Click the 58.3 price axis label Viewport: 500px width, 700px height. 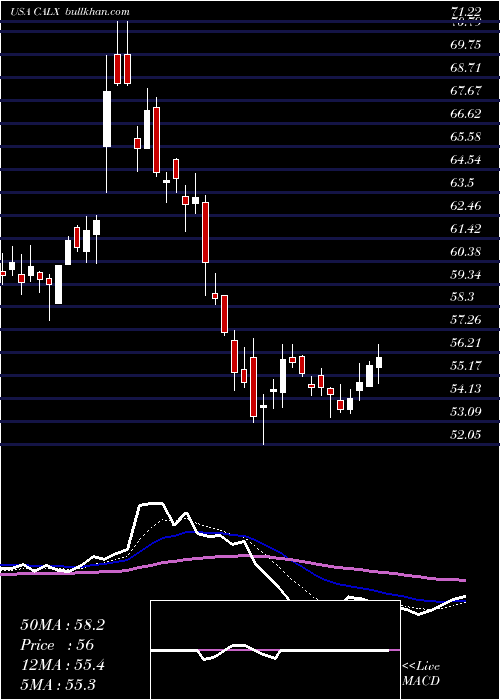tap(462, 297)
